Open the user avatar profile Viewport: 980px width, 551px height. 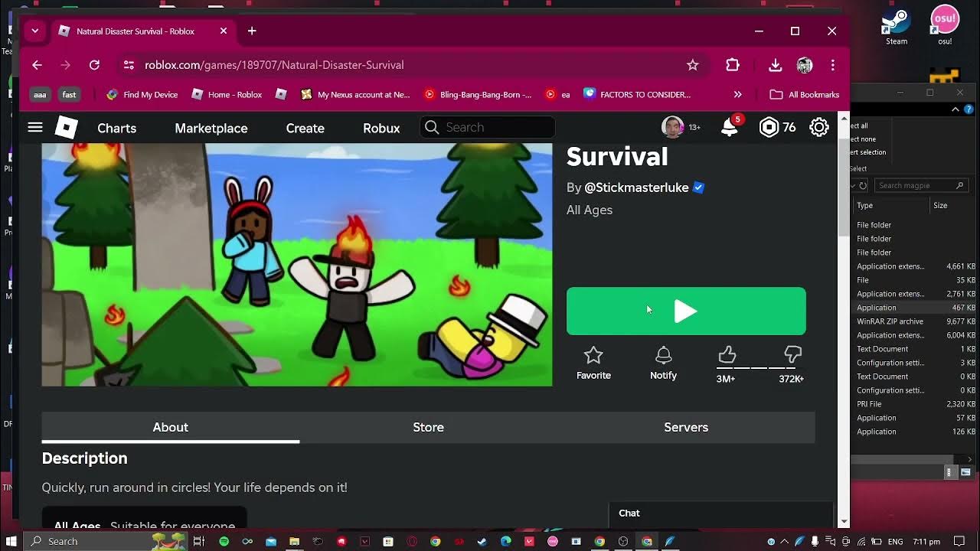point(672,127)
